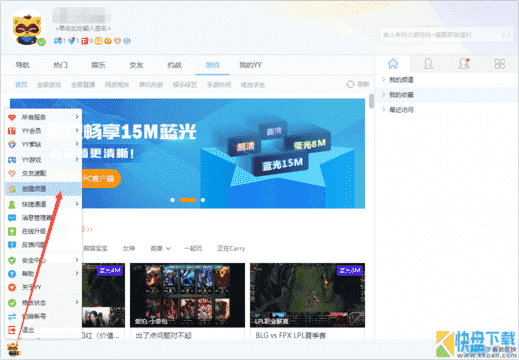The image size is (519, 360).
Task: Select 交友速配 in the menu
Action: [44, 173]
